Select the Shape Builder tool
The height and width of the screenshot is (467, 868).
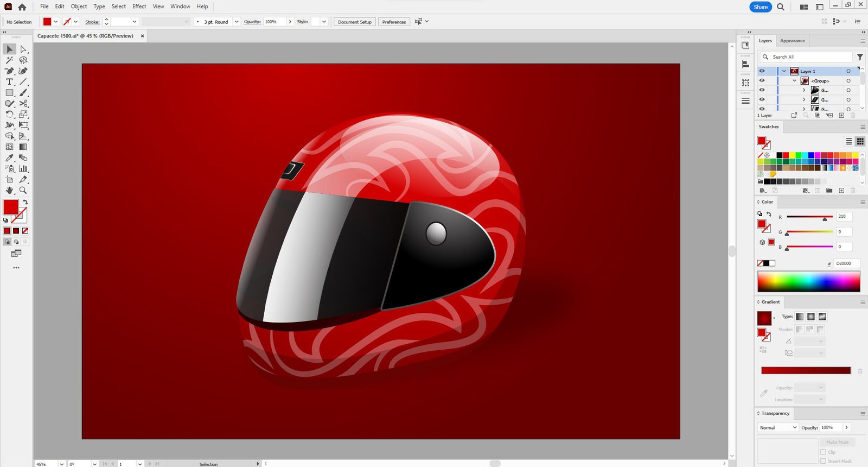click(x=9, y=136)
